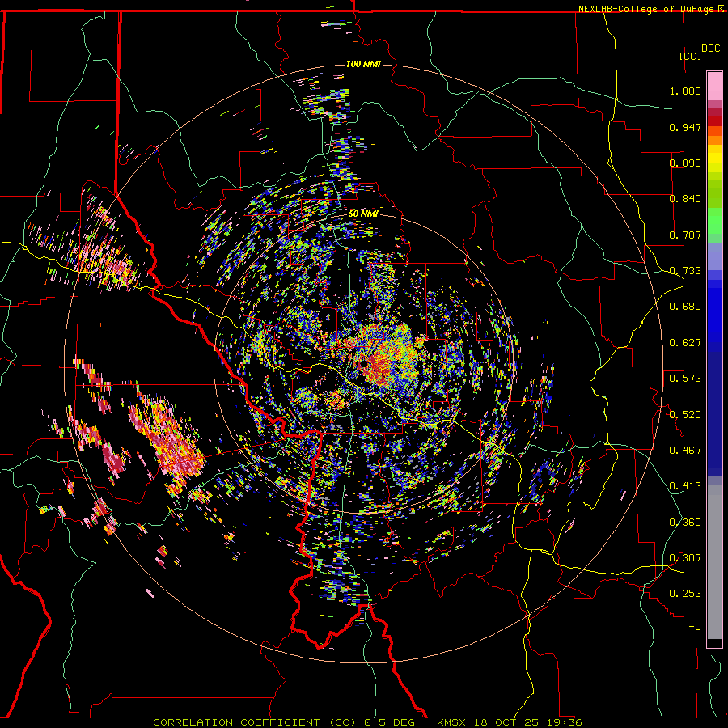
Task: Click the 0.627 legend value
Action: (685, 343)
